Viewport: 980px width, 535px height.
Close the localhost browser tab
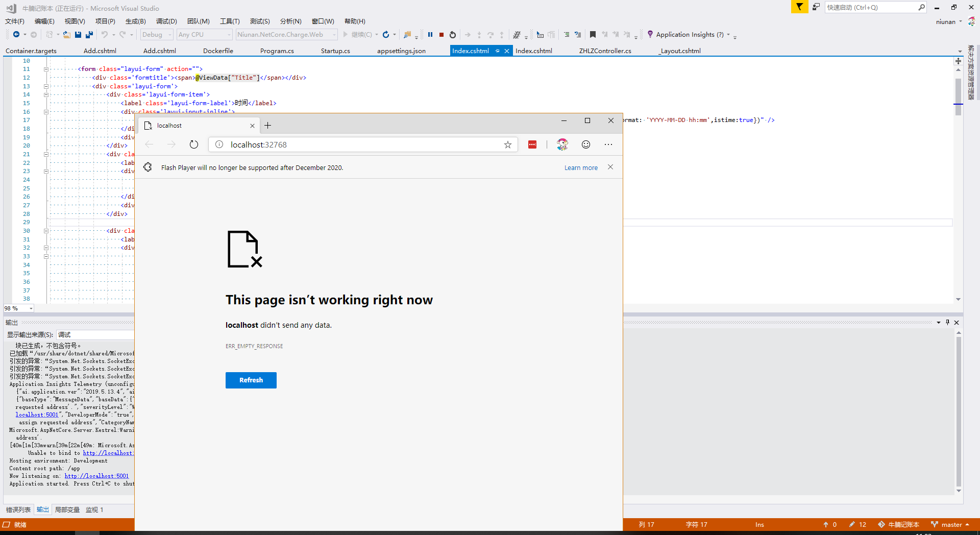pos(252,126)
